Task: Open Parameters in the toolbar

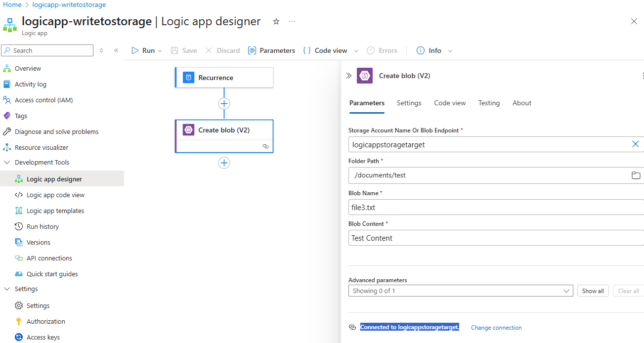Action: [271, 50]
